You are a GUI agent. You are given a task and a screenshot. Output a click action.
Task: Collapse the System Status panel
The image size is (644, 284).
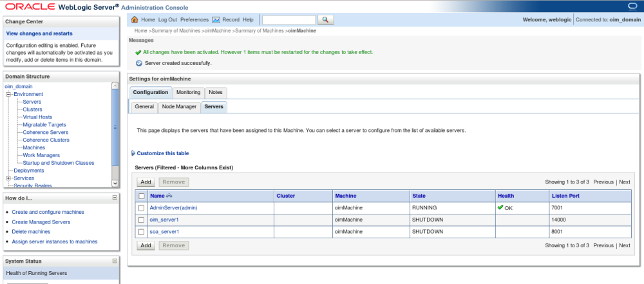115,261
